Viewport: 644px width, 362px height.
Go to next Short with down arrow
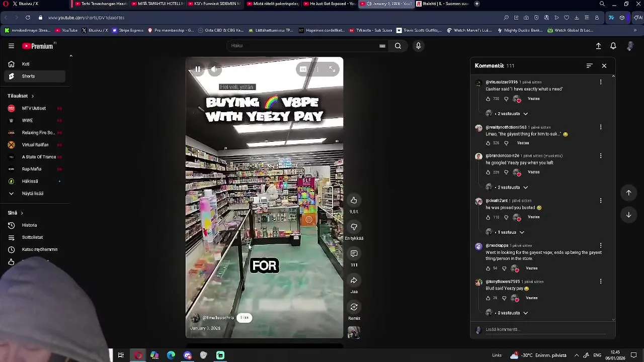coord(628,215)
